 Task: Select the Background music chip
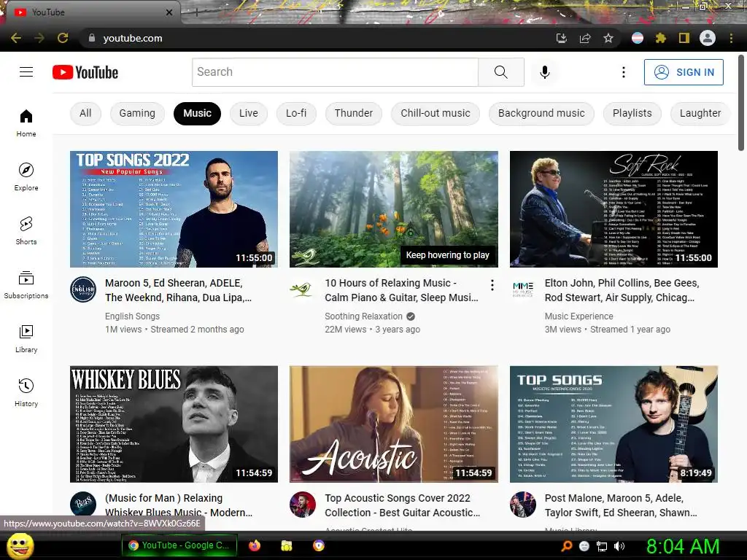pos(541,113)
